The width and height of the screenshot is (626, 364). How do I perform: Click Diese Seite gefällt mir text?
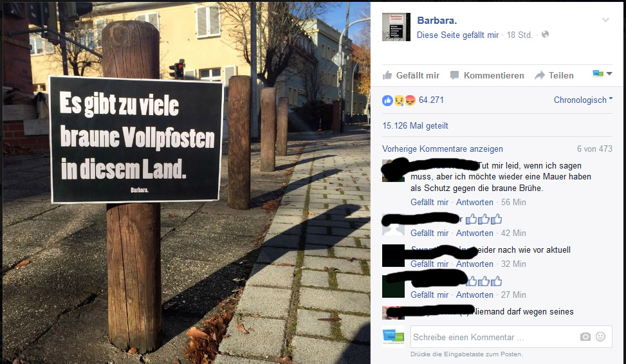point(457,35)
